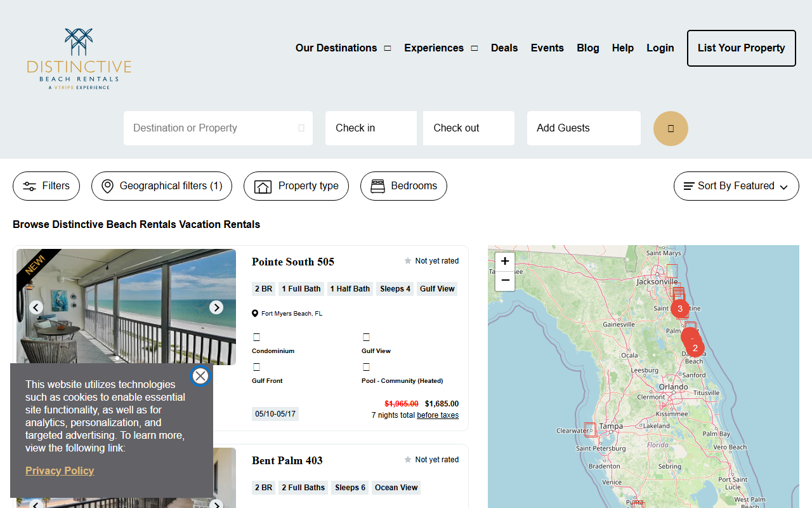Open the Check in date picker
Image resolution: width=812 pixels, height=508 pixels.
[371, 128]
